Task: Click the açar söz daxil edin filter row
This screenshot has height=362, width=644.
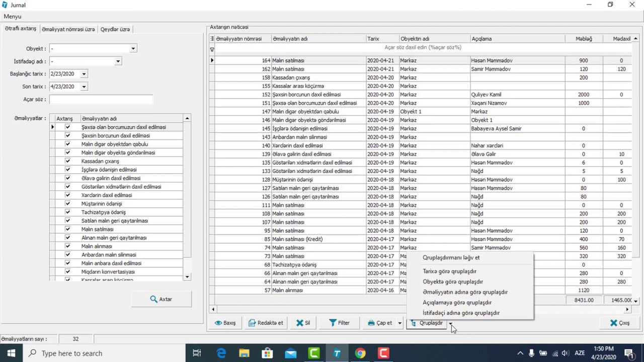Action: click(423, 47)
